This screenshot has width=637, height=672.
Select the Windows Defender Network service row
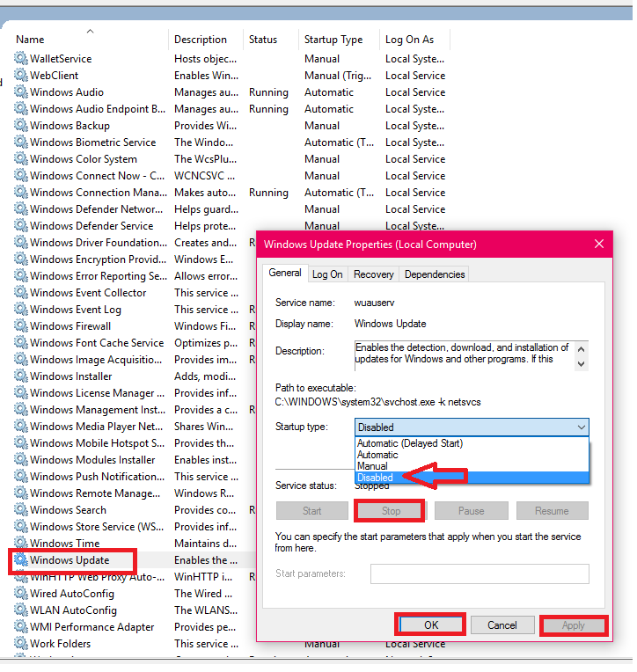coord(231,208)
